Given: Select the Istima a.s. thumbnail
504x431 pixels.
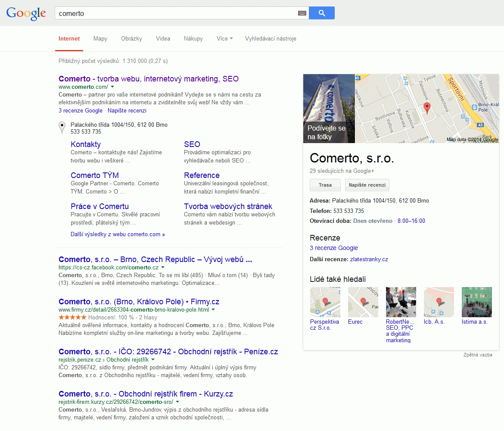Looking at the screenshot, I should (476, 302).
